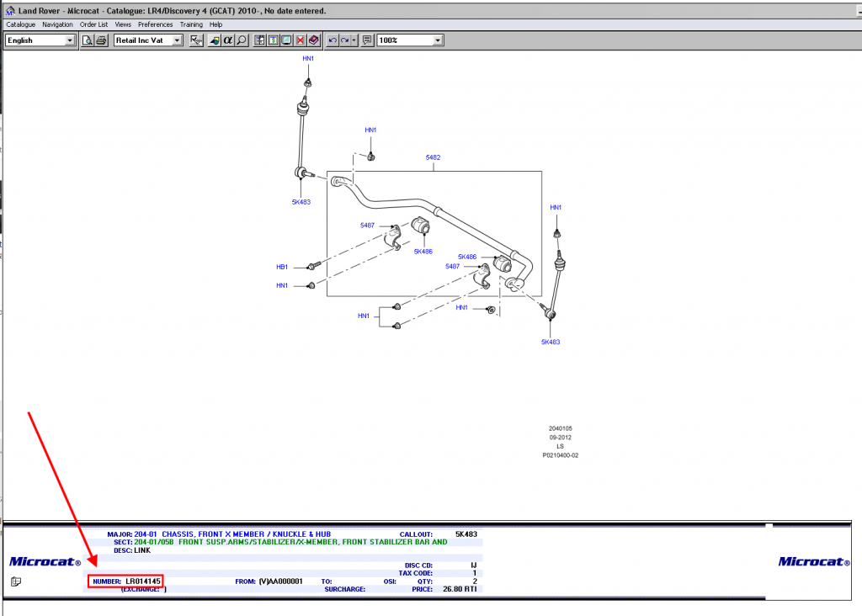
Task: Expand the arrow beside the redo button
Action: (x=354, y=40)
